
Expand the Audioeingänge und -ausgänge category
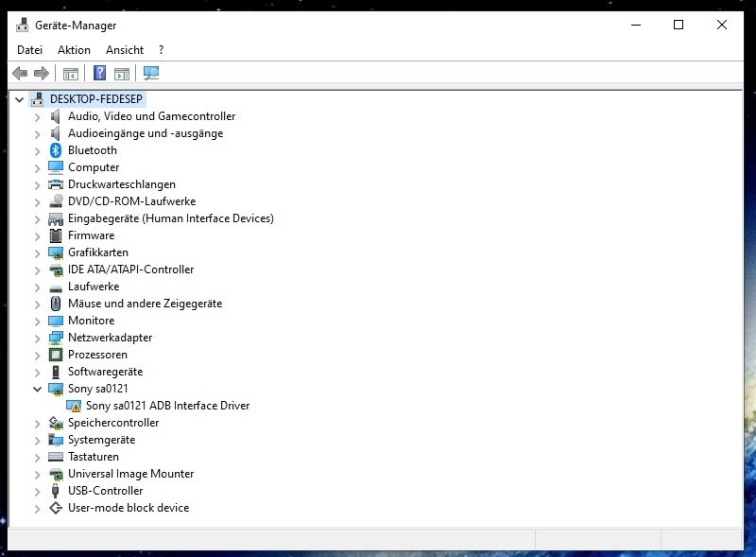coord(38,133)
